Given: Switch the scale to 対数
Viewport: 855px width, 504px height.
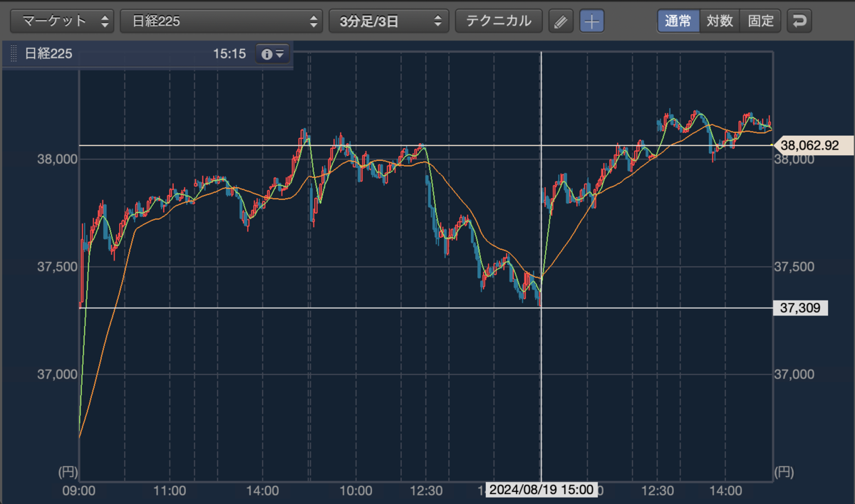Looking at the screenshot, I should coord(720,21).
